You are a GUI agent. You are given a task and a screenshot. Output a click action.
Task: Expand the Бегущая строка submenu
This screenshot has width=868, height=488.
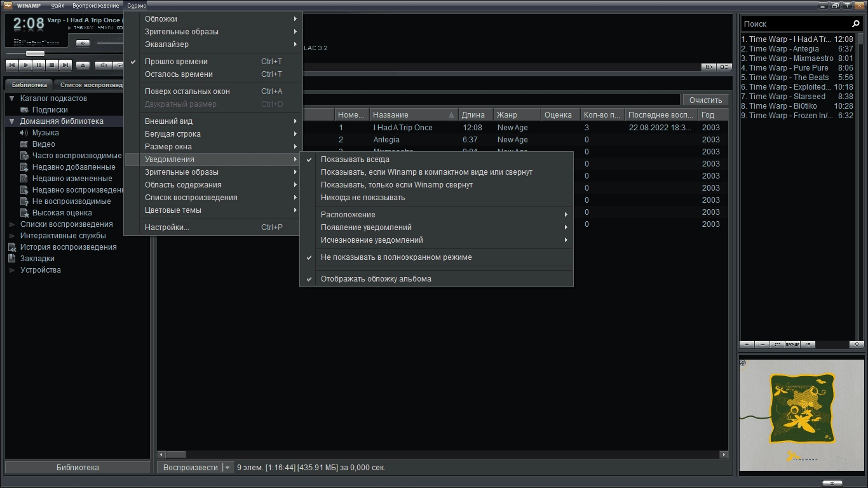(213, 134)
